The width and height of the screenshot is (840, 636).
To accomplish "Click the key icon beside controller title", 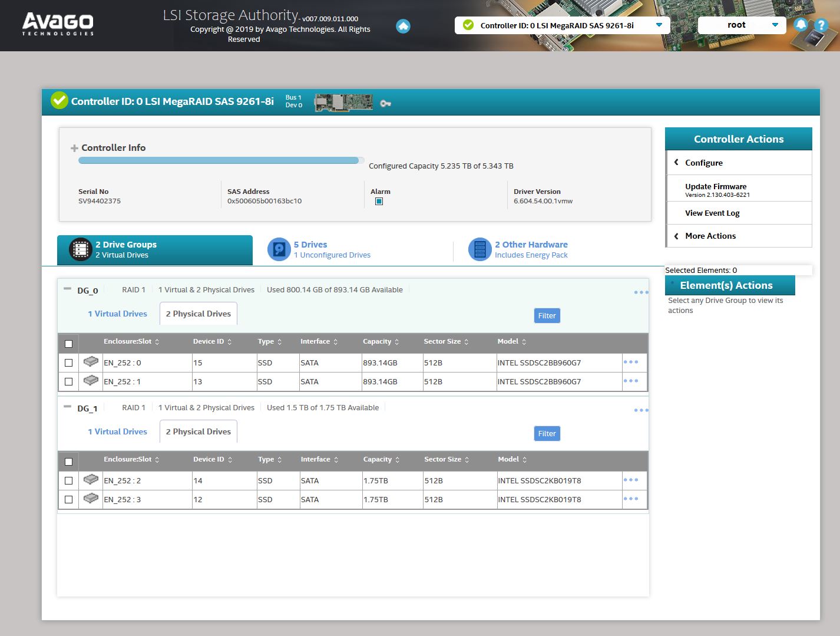I will click(x=385, y=103).
